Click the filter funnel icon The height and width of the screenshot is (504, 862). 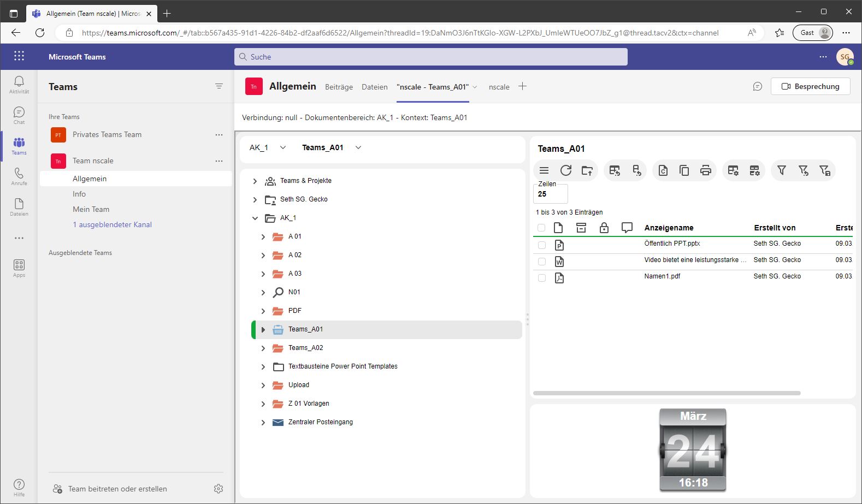pos(782,171)
